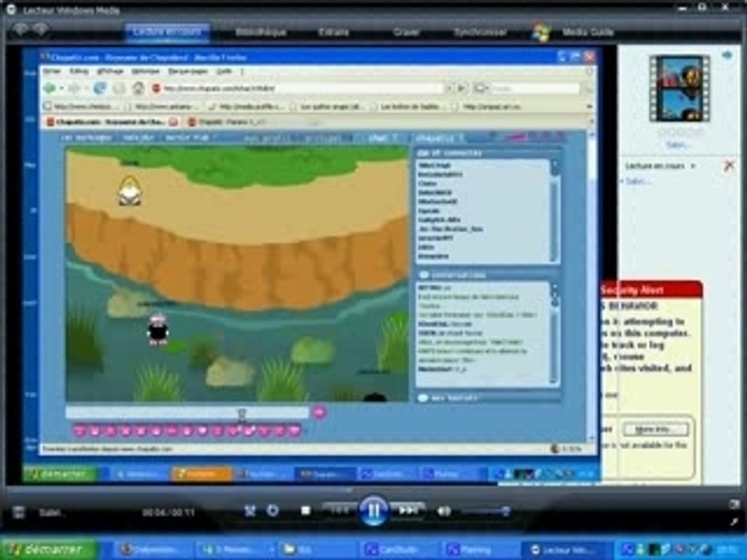Click the blue arrow at playlist pane top
Image resolution: width=747 pixels, height=560 pixels.
click(x=727, y=55)
